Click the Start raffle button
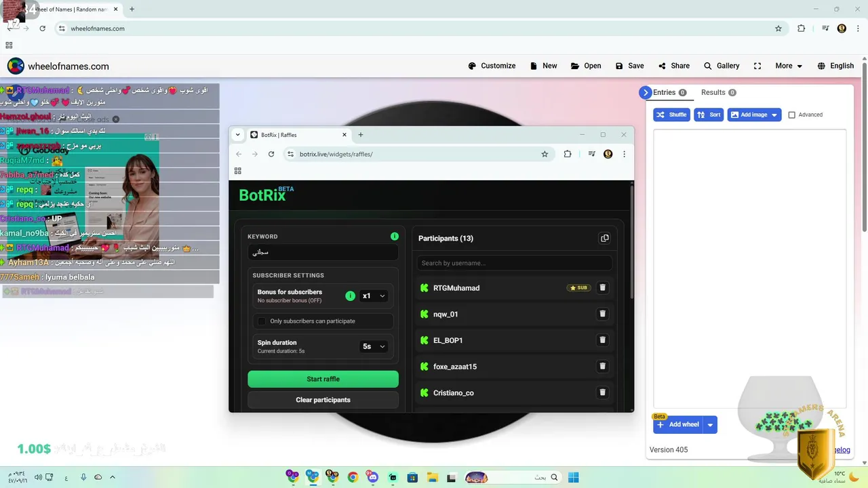This screenshot has width=868, height=488. pos(323,379)
